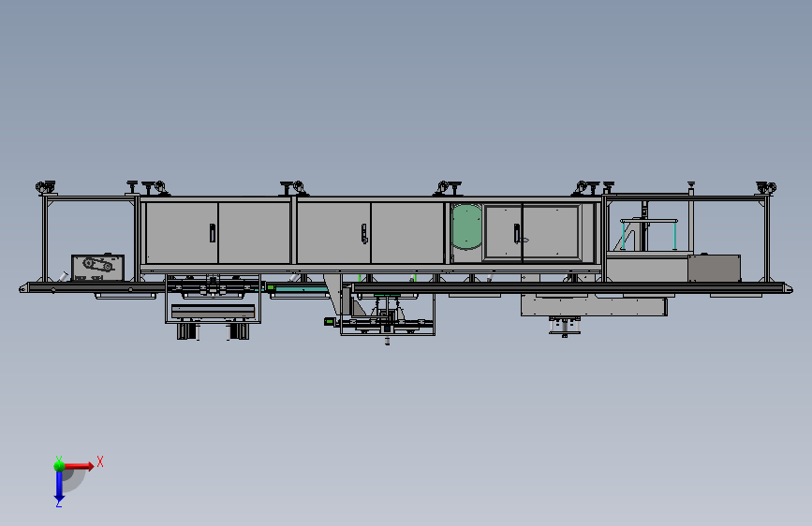Select the belt drive box at the conveyor's left end
Image resolution: width=812 pixels, height=526 pixels.
point(98,268)
